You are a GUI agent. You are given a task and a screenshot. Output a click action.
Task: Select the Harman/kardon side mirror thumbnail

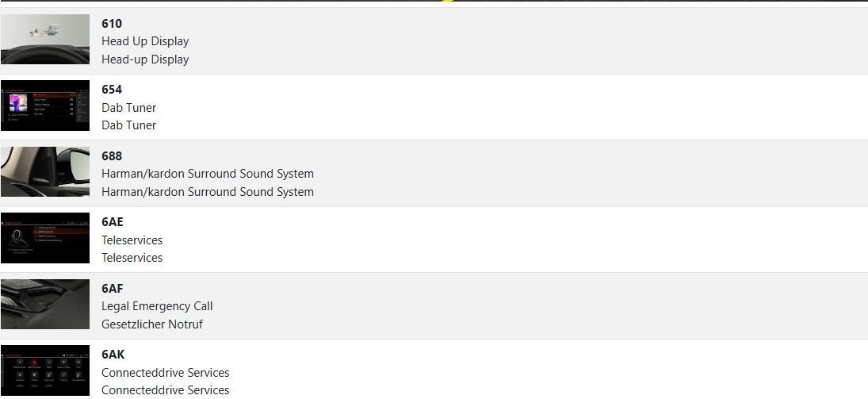coord(45,171)
